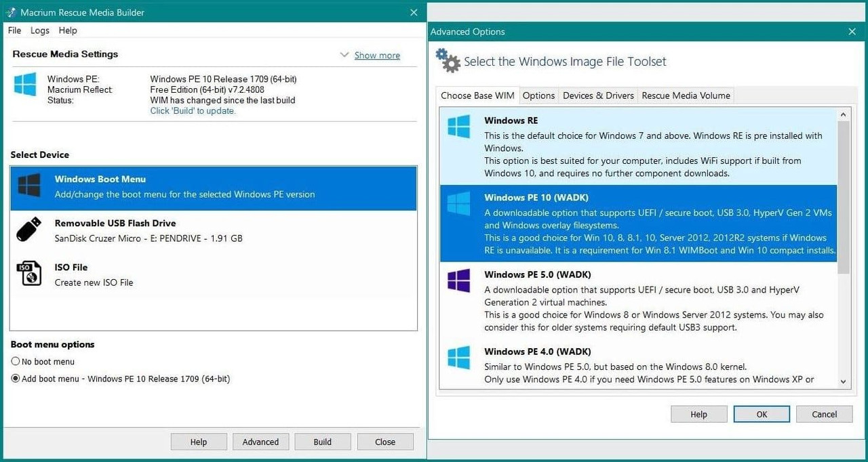Close the Macrium Rescue Media Builder window
The image size is (868, 462).
click(414, 13)
